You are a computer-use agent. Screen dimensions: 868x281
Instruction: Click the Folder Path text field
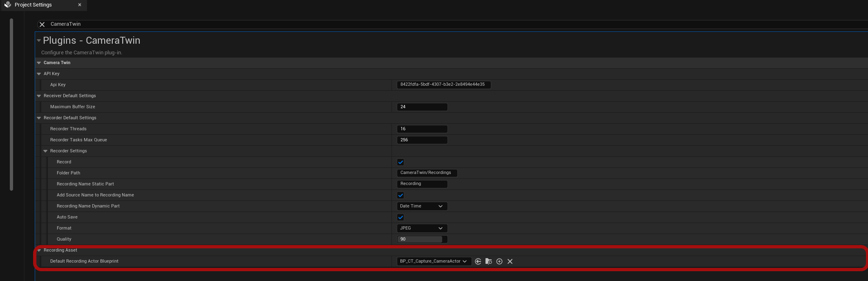point(427,173)
